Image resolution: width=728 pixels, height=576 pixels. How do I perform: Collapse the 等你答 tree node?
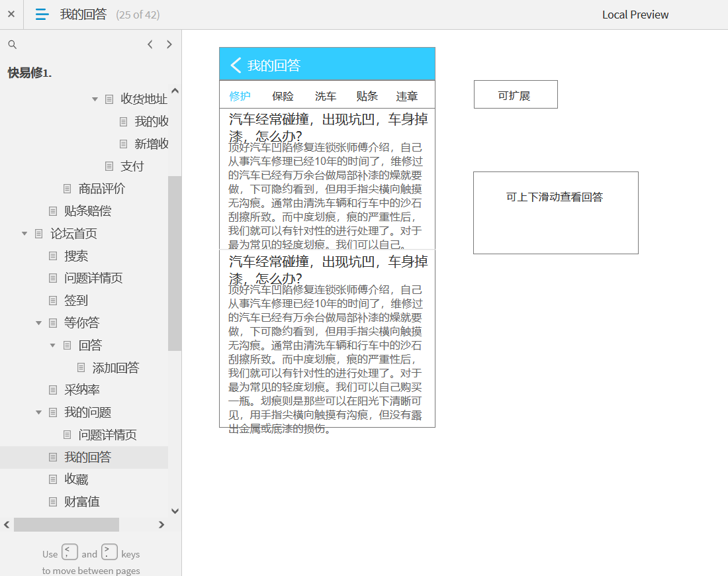coord(38,323)
